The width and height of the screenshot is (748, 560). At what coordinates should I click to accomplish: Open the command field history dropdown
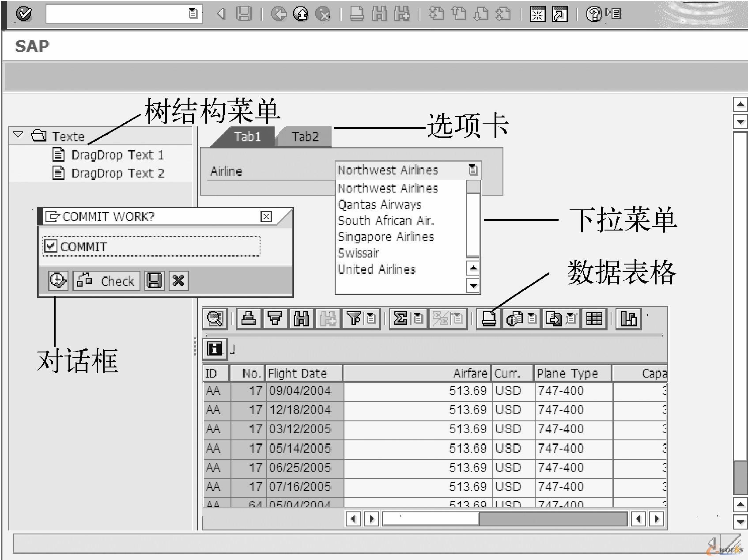[x=193, y=14]
